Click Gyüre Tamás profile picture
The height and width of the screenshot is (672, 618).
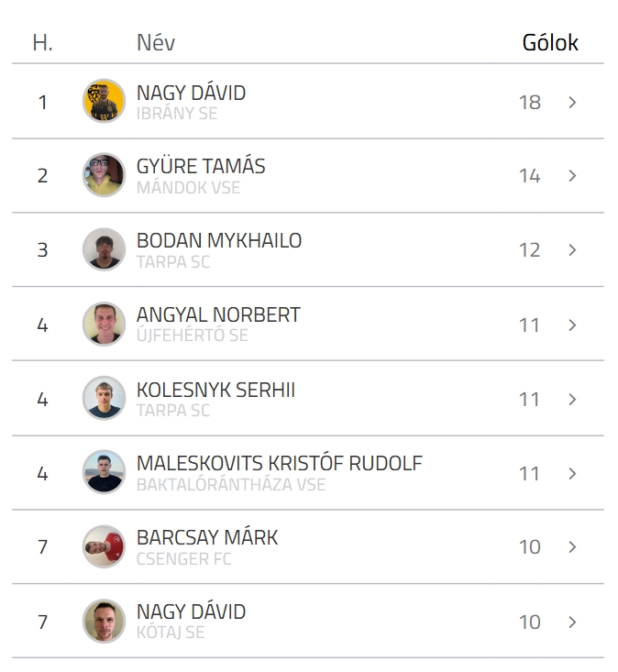[x=104, y=175]
